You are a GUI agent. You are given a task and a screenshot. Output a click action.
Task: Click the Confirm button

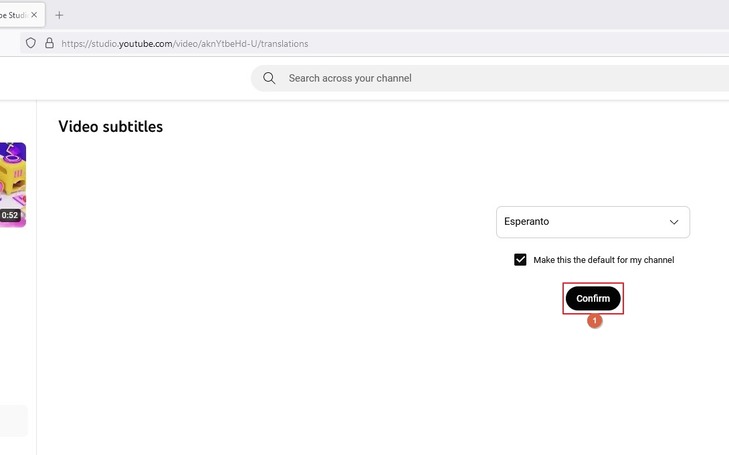[593, 298]
